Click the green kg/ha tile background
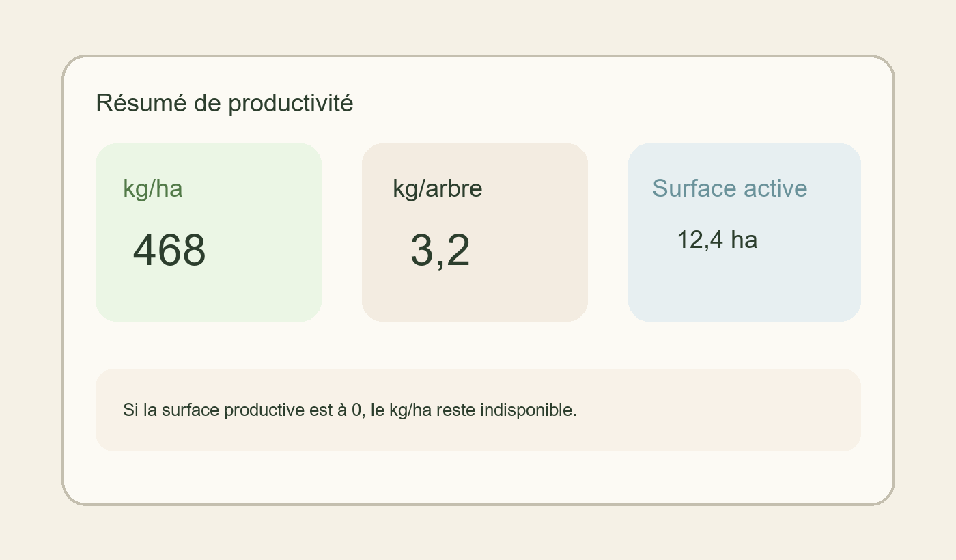956x560 pixels. [208, 294]
